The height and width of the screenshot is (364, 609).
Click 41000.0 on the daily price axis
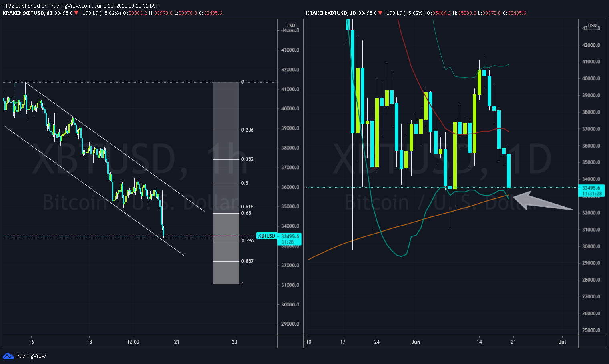(x=591, y=62)
